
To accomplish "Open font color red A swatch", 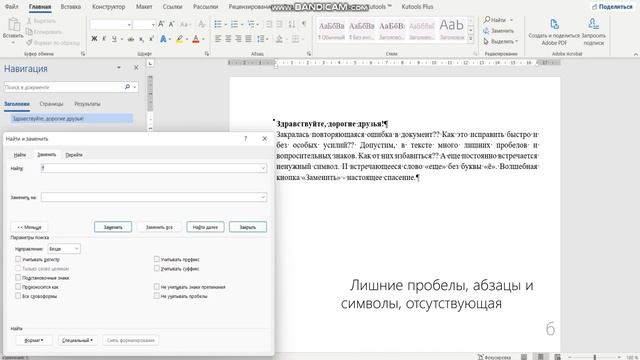I will click(x=196, y=39).
